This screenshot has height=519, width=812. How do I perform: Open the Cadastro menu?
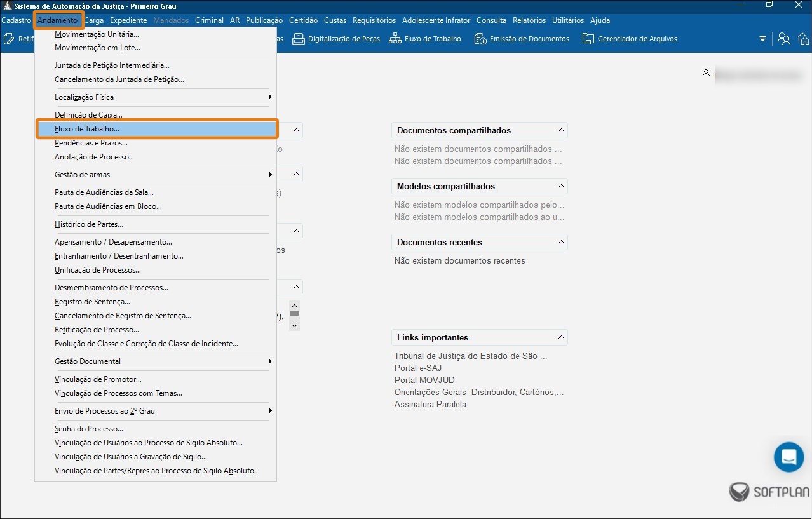[16, 20]
